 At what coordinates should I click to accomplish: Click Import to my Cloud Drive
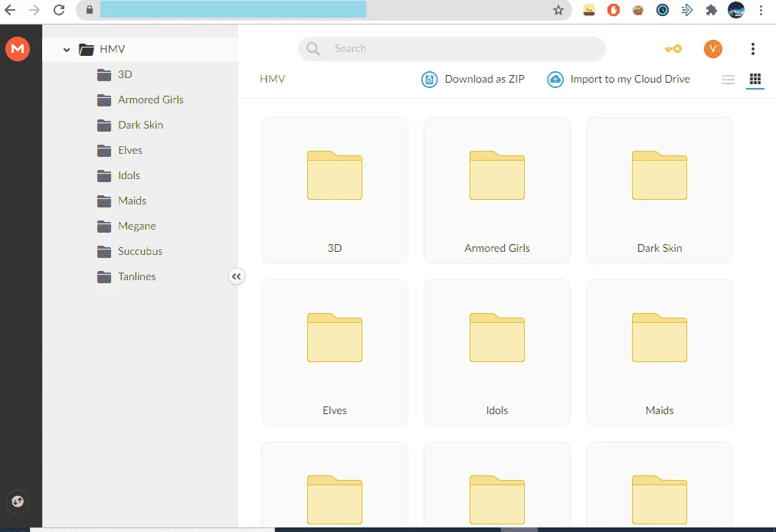(618, 79)
